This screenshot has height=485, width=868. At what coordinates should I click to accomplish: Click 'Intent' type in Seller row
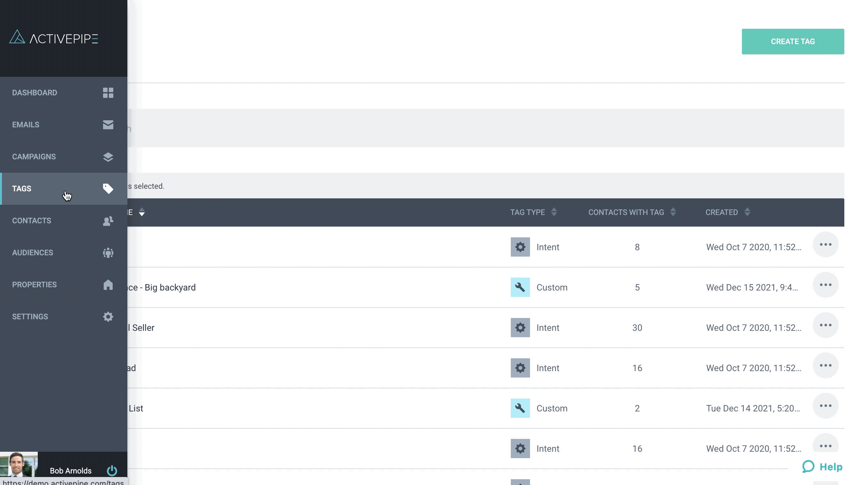point(548,328)
